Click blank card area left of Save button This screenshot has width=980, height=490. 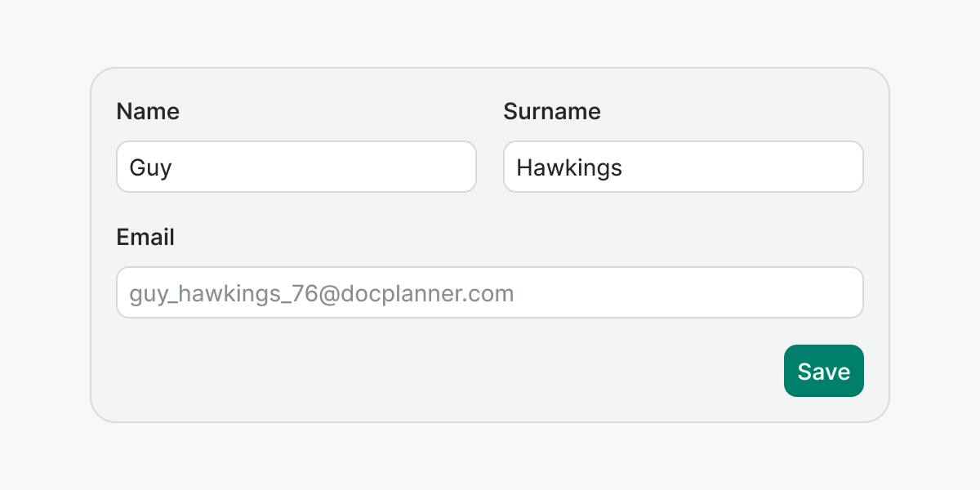pyautogui.click(x=490, y=372)
